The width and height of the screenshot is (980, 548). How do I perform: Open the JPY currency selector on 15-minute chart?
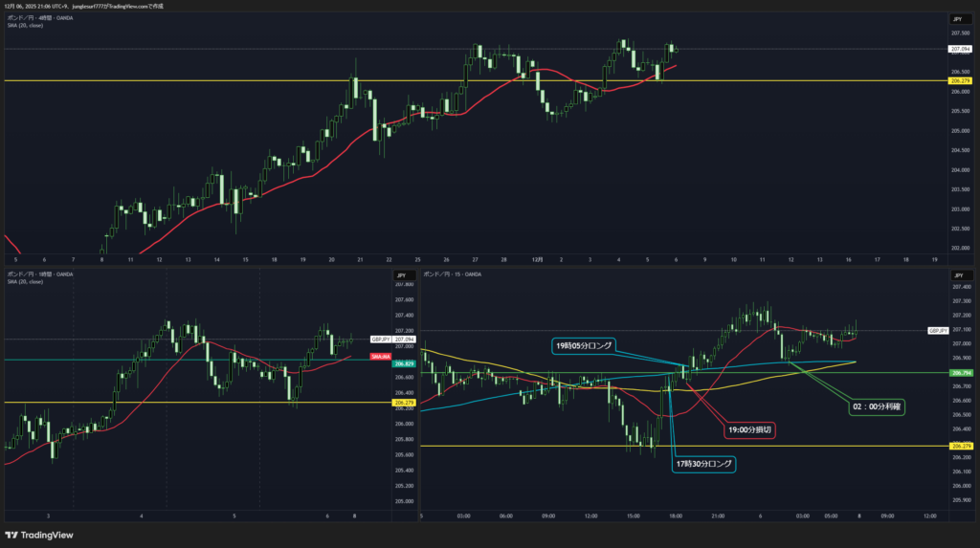[x=957, y=275]
